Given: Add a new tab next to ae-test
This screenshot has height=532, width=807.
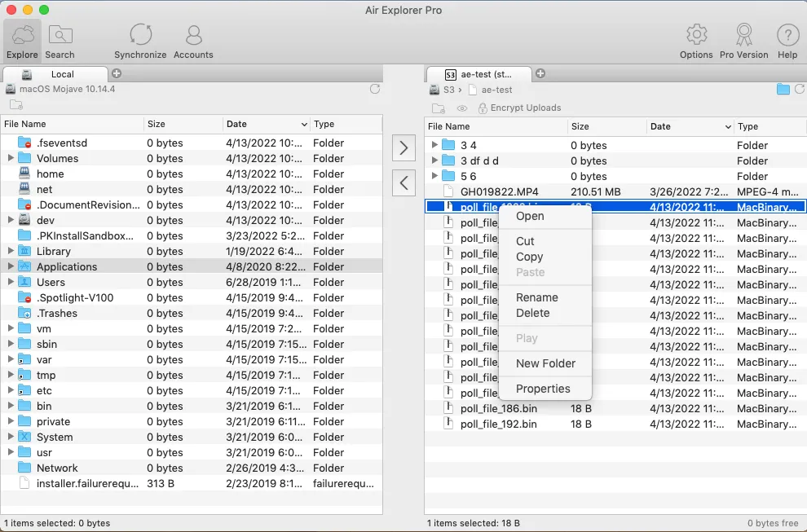Looking at the screenshot, I should click(x=540, y=73).
